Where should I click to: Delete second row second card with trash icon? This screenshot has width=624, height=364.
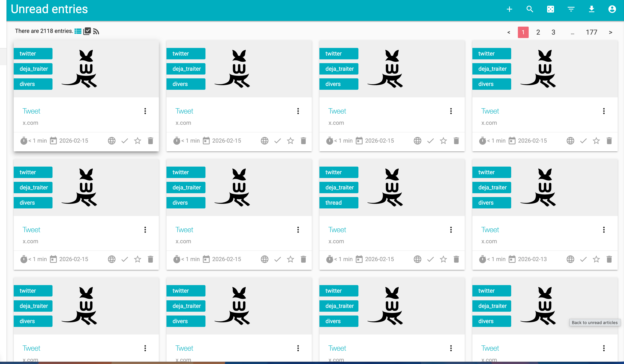(x=303, y=259)
